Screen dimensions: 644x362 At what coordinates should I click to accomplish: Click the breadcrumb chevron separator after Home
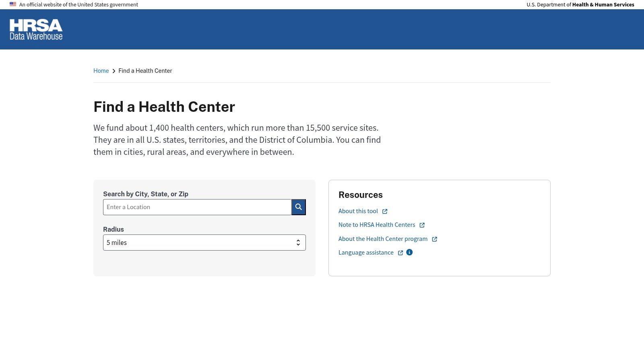114,71
